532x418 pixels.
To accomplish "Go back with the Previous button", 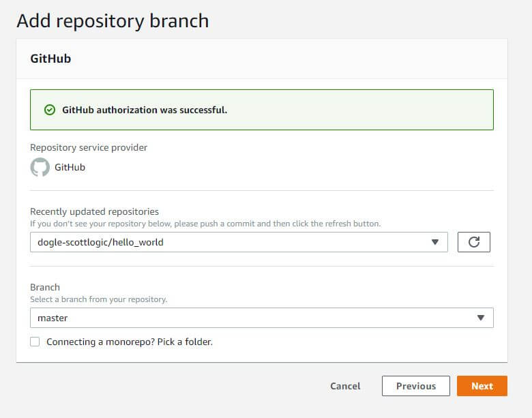I will coord(415,386).
